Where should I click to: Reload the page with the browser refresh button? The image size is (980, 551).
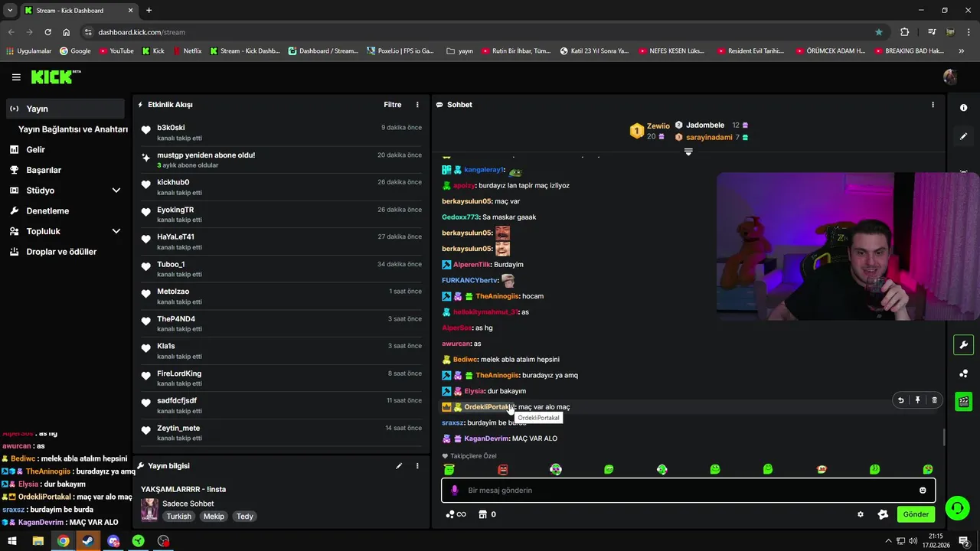(47, 32)
